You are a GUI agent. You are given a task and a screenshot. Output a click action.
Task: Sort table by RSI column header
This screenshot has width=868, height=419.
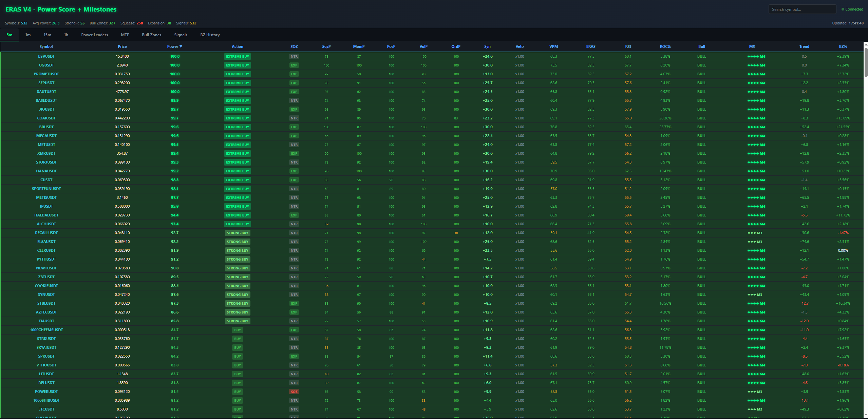(628, 46)
